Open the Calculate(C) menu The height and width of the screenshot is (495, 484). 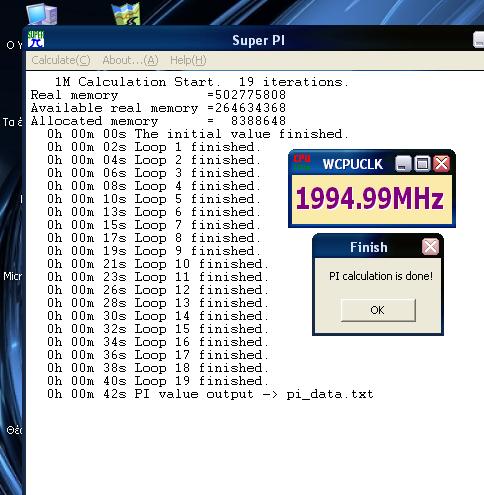tap(61, 60)
